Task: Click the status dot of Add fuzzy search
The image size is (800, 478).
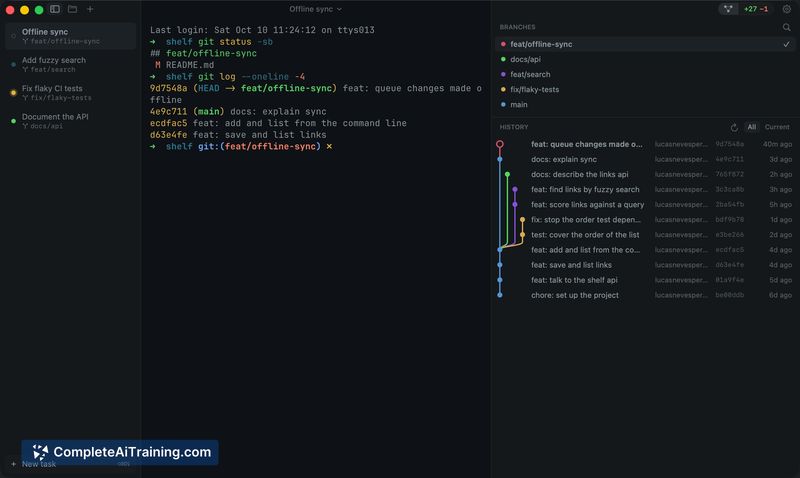Action: coord(13,64)
